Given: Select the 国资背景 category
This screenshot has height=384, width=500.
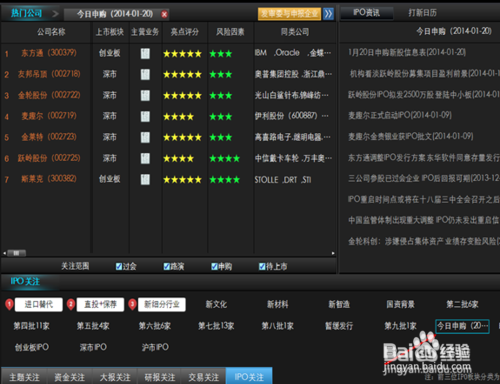Looking at the screenshot, I should pyautogui.click(x=400, y=304).
